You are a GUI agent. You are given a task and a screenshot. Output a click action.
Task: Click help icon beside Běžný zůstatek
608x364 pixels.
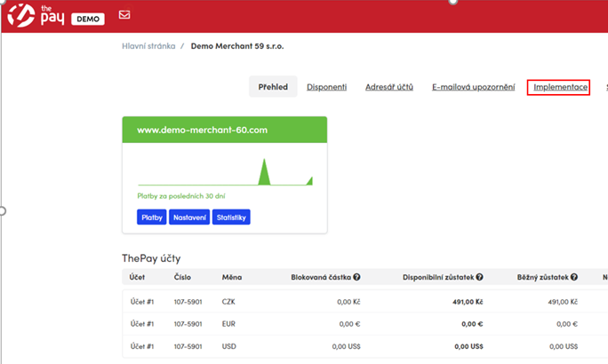click(574, 278)
